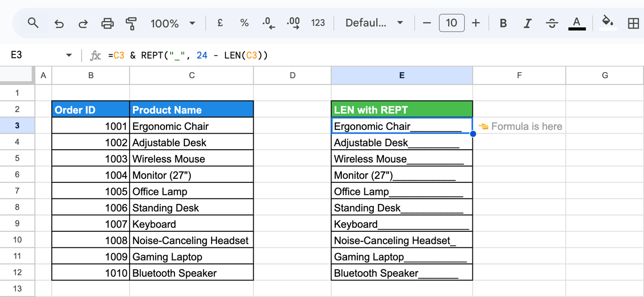
Task: Open the 100% zoom dropdown
Action: pyautogui.click(x=173, y=23)
